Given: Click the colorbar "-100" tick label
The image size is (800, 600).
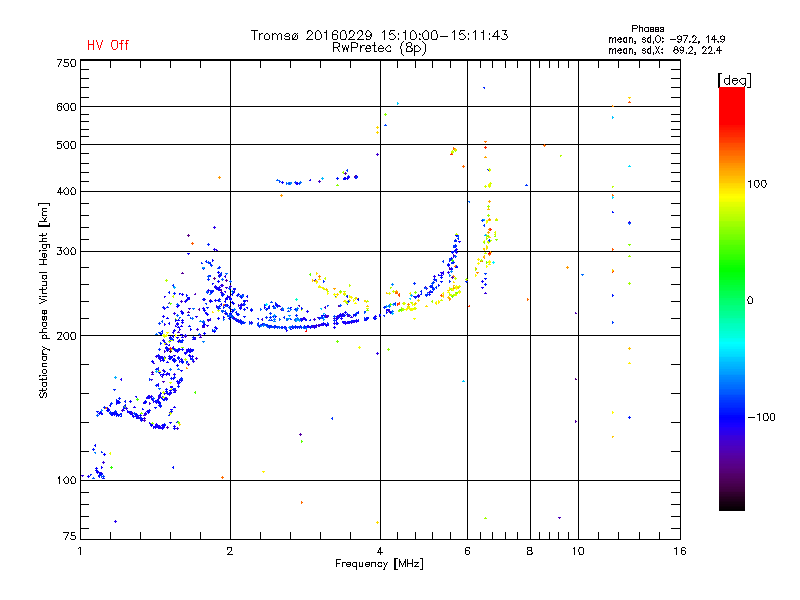Looking at the screenshot, I should [x=761, y=417].
